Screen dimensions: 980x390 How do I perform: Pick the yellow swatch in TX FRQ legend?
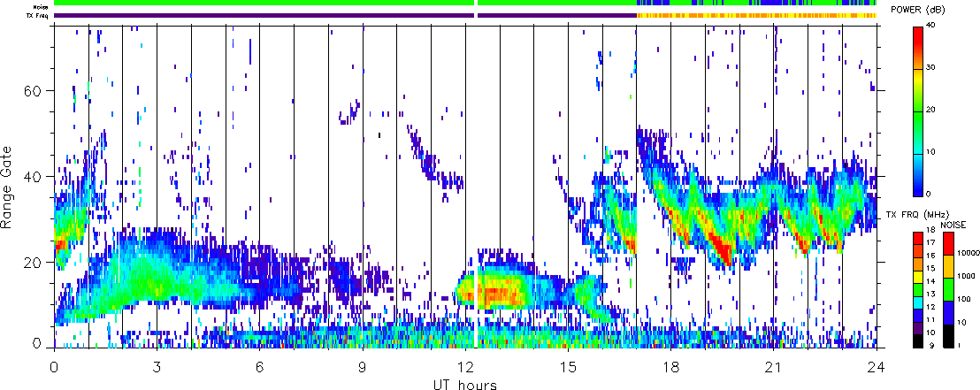coord(920,277)
